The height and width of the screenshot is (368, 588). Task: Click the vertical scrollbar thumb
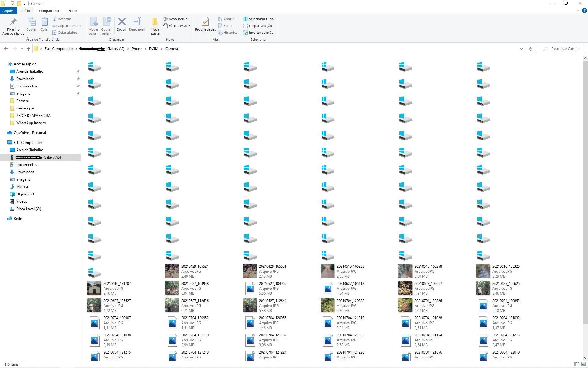tap(585, 192)
